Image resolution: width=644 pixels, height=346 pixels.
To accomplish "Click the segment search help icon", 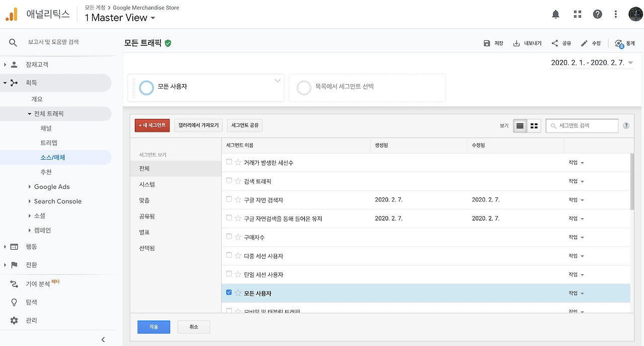I will coord(626,125).
